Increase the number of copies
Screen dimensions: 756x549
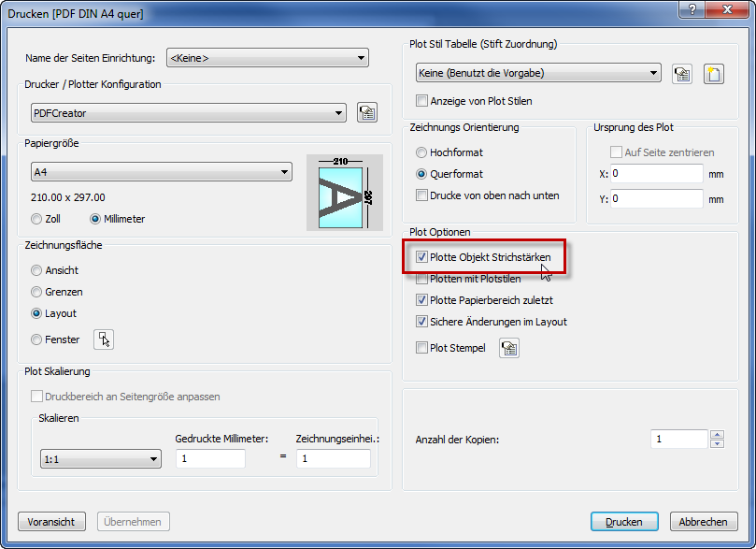point(717,434)
